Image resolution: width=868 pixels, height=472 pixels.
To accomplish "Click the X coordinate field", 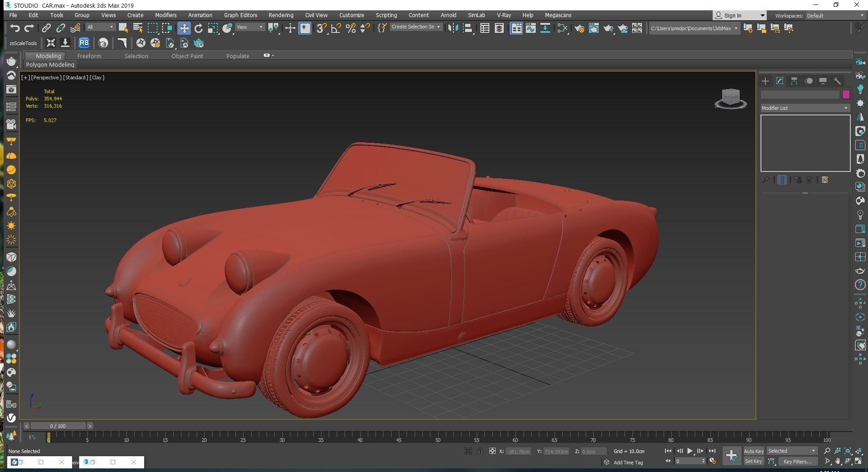I will point(518,451).
